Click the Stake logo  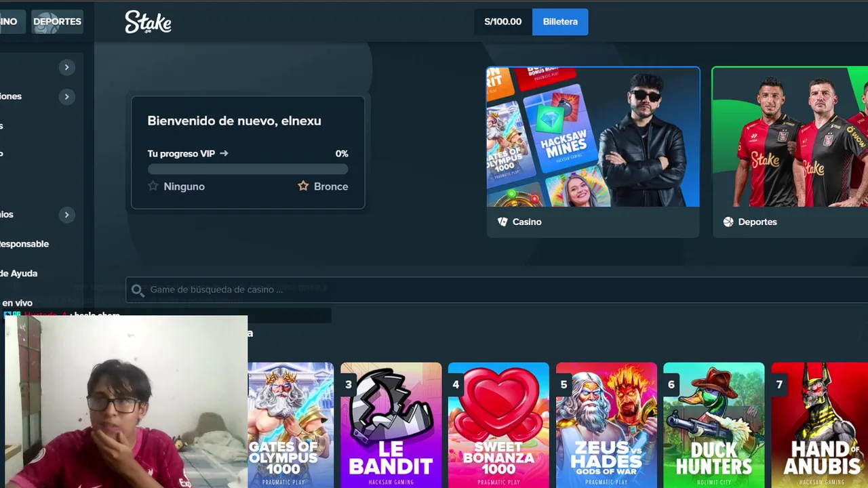pyautogui.click(x=148, y=22)
